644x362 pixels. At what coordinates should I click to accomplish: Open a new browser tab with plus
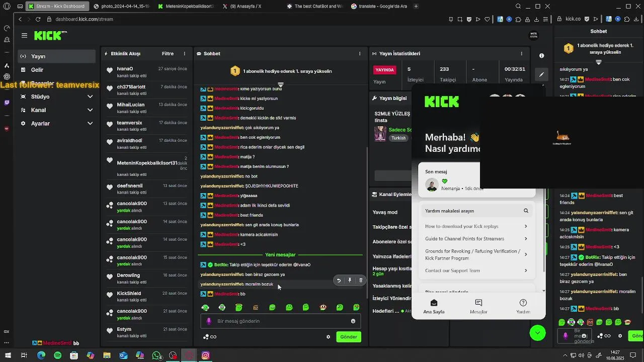click(416, 7)
